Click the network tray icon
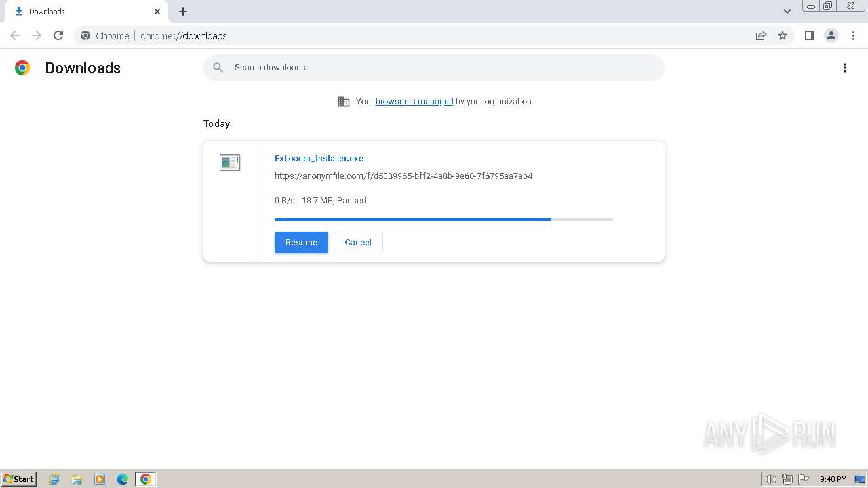The width and height of the screenshot is (868, 488). point(787,479)
